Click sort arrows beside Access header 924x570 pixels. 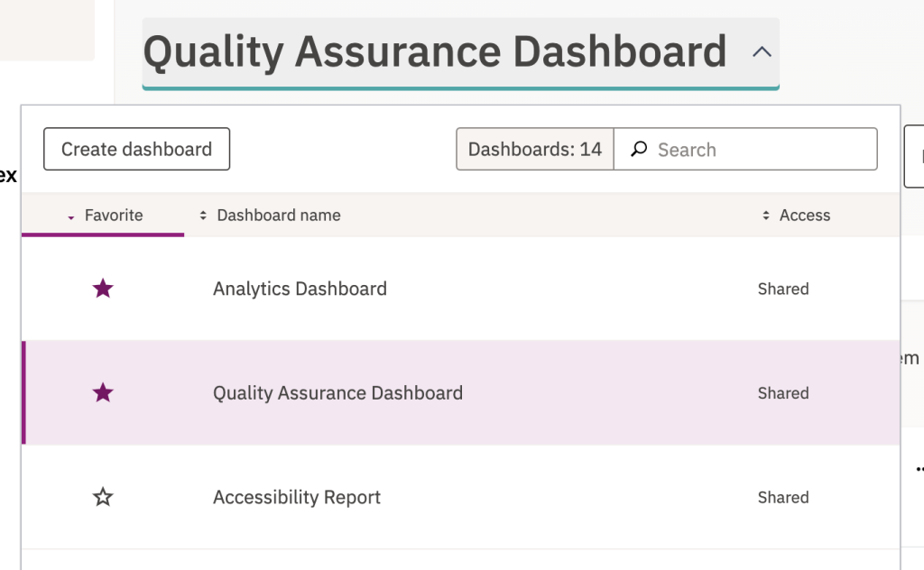(x=766, y=216)
